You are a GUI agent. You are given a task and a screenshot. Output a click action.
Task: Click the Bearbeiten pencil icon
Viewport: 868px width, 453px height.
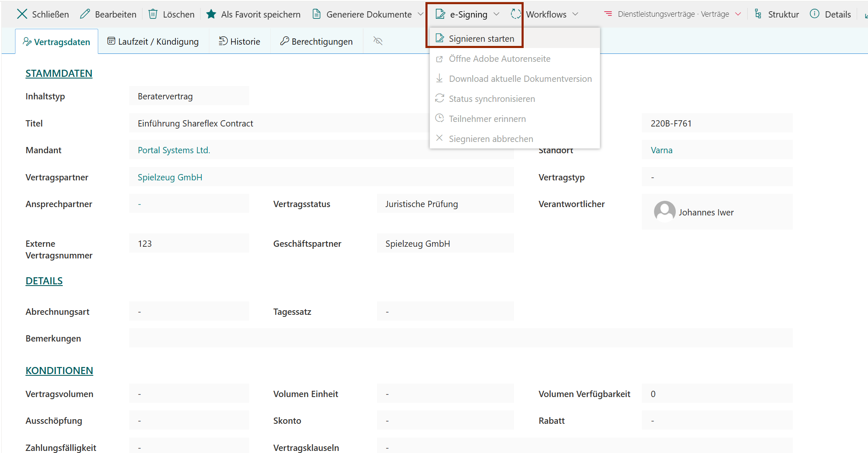[x=85, y=14]
